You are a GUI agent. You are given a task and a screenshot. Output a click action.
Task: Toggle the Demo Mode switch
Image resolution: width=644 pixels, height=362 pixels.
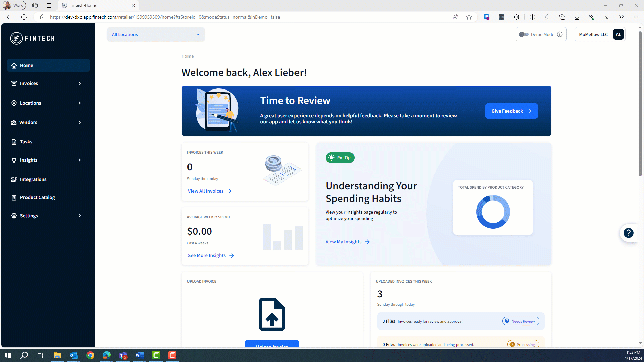coord(523,34)
